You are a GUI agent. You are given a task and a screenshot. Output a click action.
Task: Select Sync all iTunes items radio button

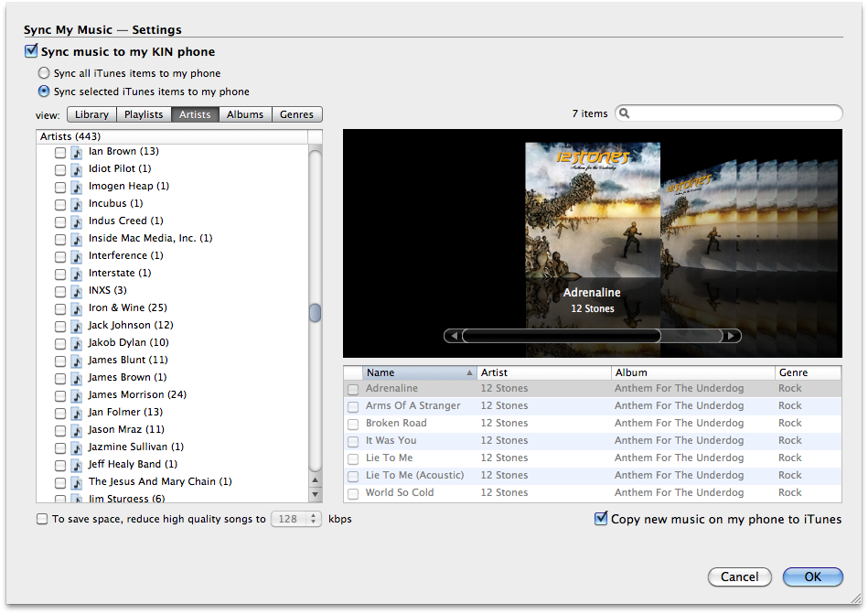point(44,72)
